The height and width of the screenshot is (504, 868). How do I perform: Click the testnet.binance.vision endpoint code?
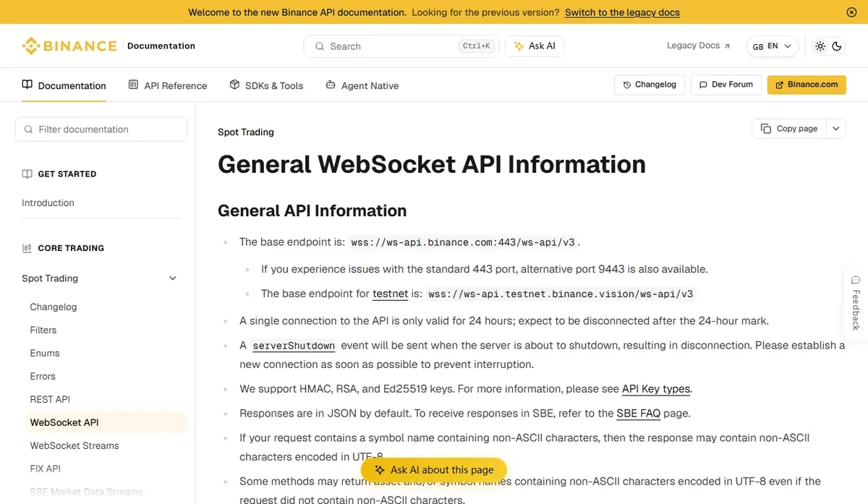point(561,294)
